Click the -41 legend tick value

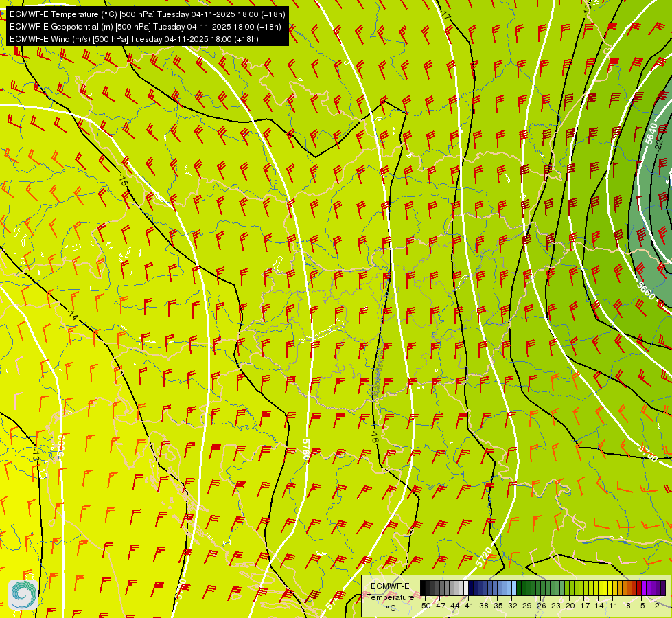(468, 606)
